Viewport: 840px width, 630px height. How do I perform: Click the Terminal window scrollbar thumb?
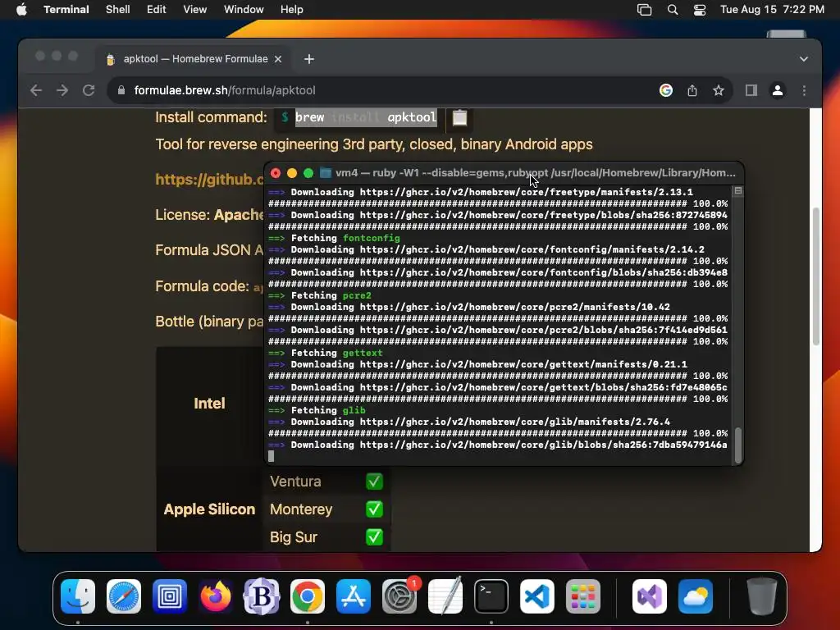click(x=738, y=445)
